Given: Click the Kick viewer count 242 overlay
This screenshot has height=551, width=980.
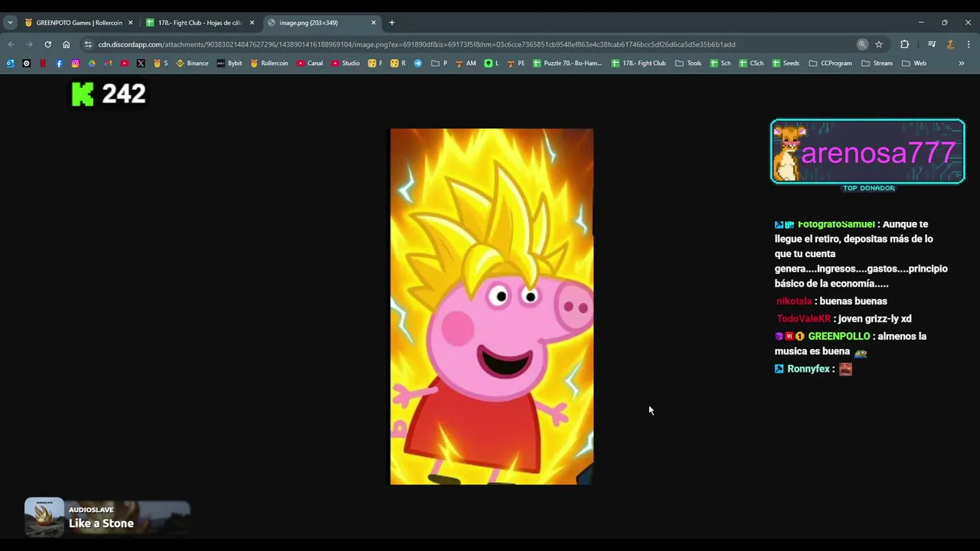Looking at the screenshot, I should (x=109, y=94).
